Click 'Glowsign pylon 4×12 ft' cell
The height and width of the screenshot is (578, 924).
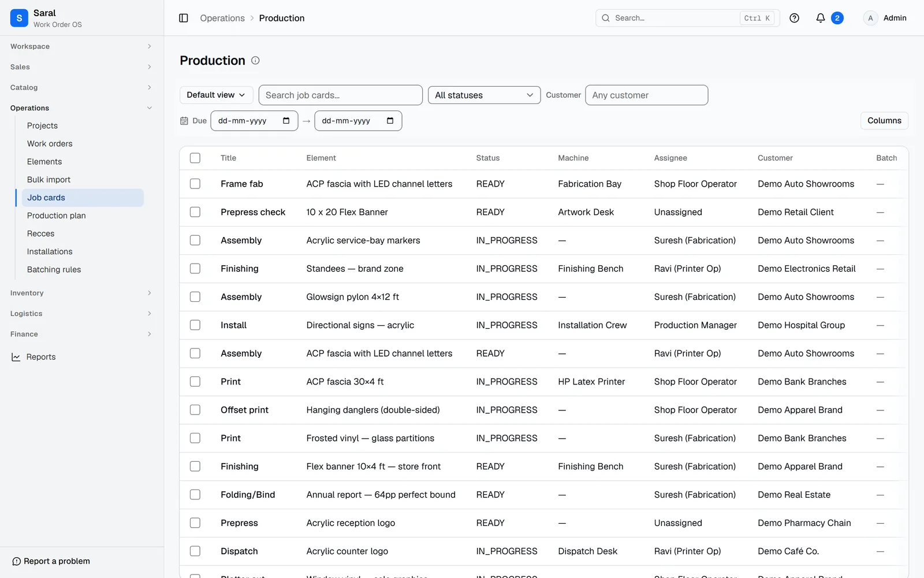353,297
